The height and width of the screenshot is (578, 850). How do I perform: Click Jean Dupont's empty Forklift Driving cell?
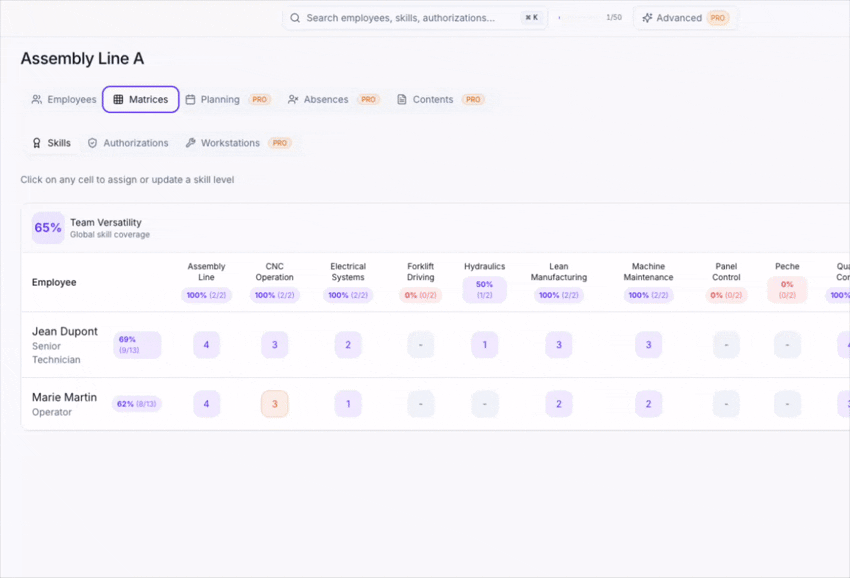(421, 345)
